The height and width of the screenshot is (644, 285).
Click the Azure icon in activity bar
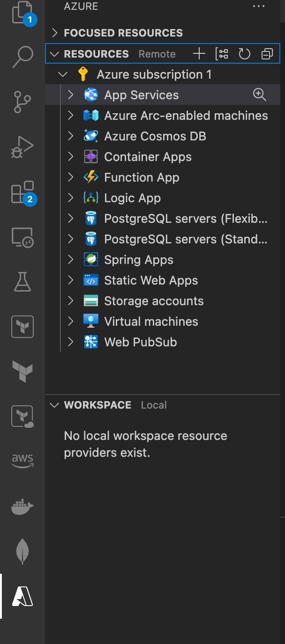pyautogui.click(x=22, y=596)
